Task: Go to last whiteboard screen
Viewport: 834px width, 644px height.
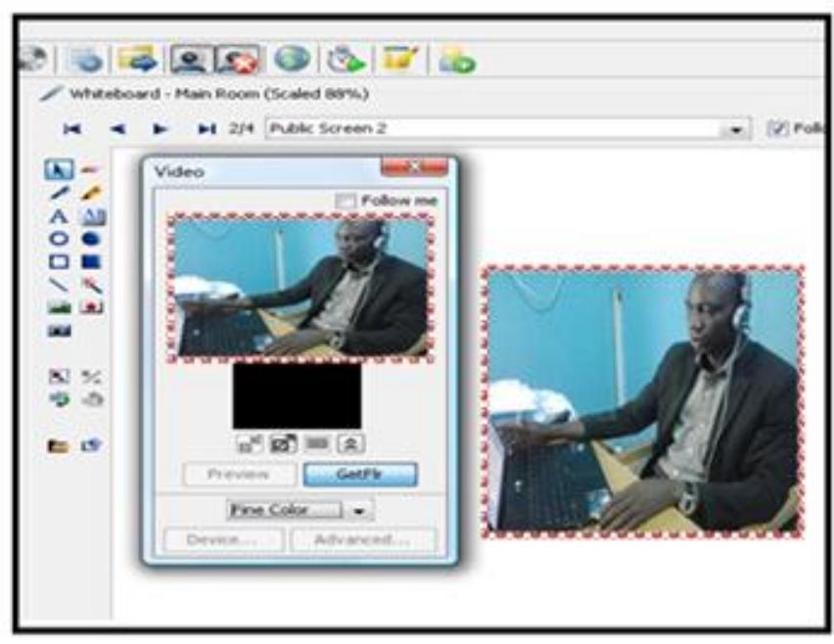Action: 207,128
